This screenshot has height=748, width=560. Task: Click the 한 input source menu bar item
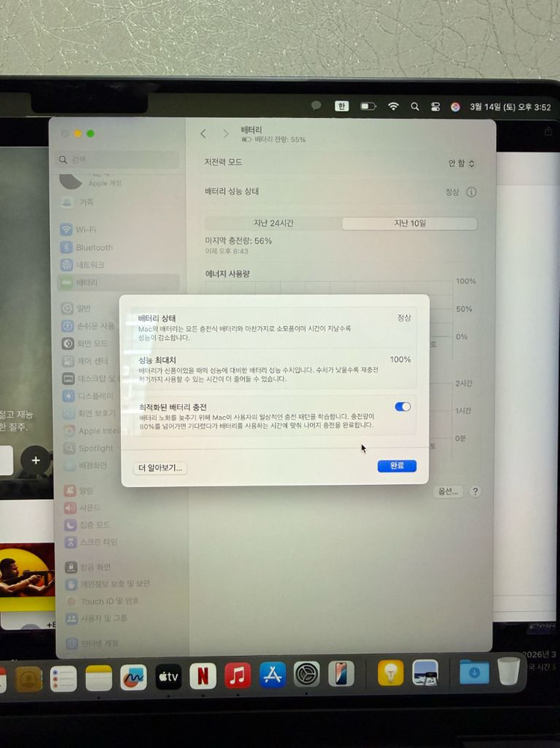click(341, 106)
